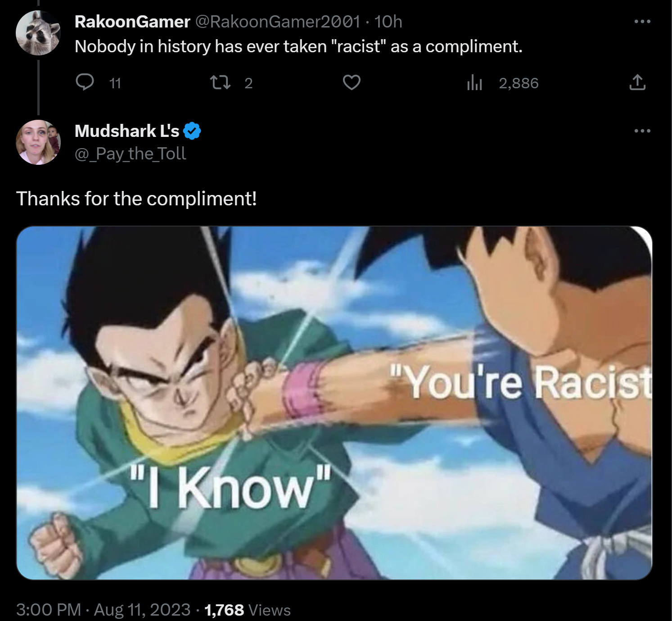
Task: Open the RakoonGamer display name link
Action: click(132, 22)
